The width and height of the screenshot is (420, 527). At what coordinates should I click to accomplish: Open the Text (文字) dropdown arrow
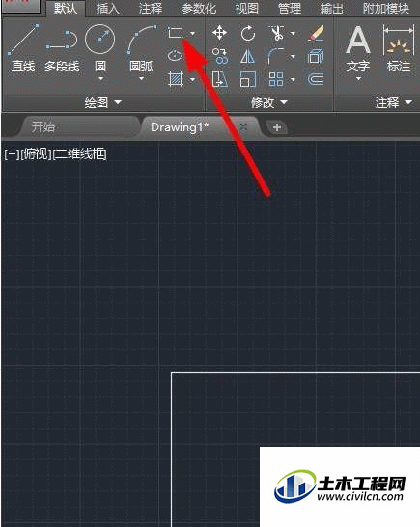358,79
